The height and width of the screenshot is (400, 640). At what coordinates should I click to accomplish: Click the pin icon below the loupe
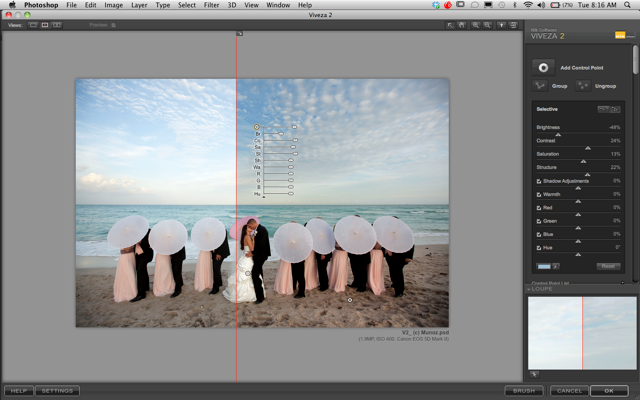point(534,374)
